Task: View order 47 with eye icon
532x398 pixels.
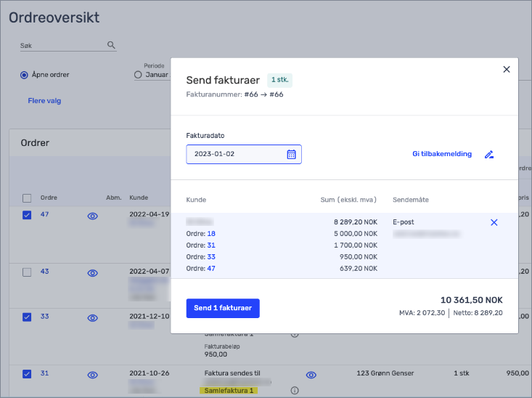Action: [93, 216]
